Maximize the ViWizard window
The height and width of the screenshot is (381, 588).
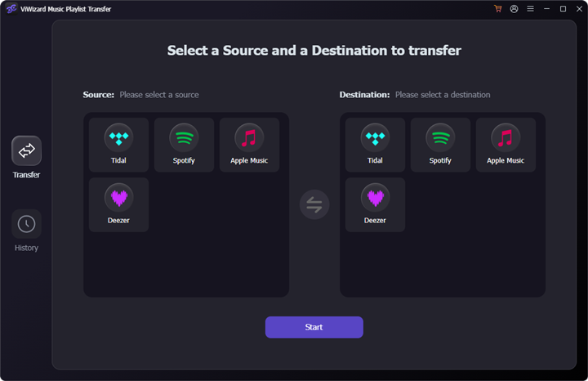pyautogui.click(x=563, y=9)
